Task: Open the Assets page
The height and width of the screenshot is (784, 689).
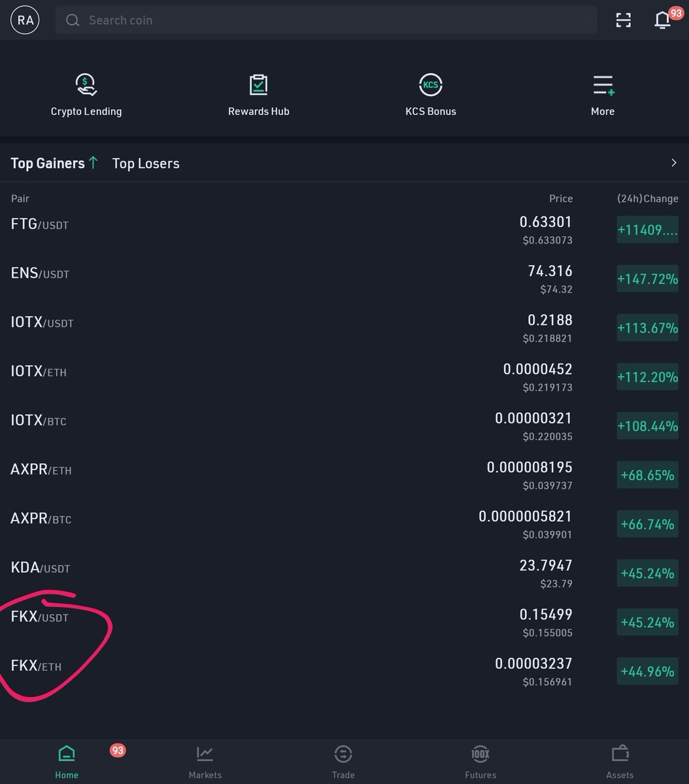Action: [x=619, y=761]
